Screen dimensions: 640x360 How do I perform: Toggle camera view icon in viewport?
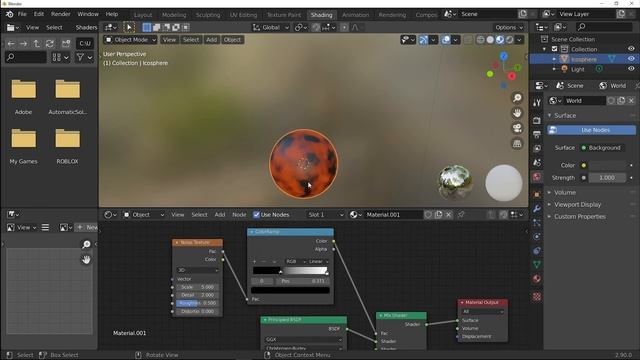point(517,128)
